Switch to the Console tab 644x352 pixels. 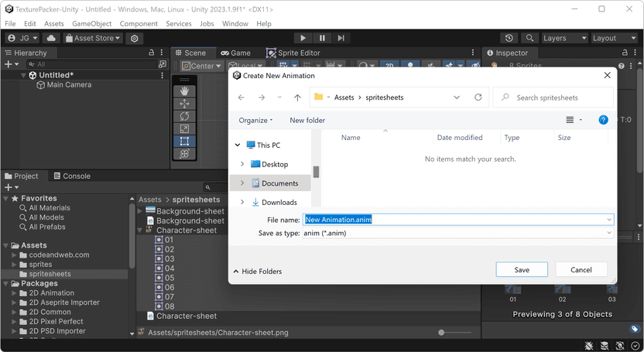click(72, 176)
